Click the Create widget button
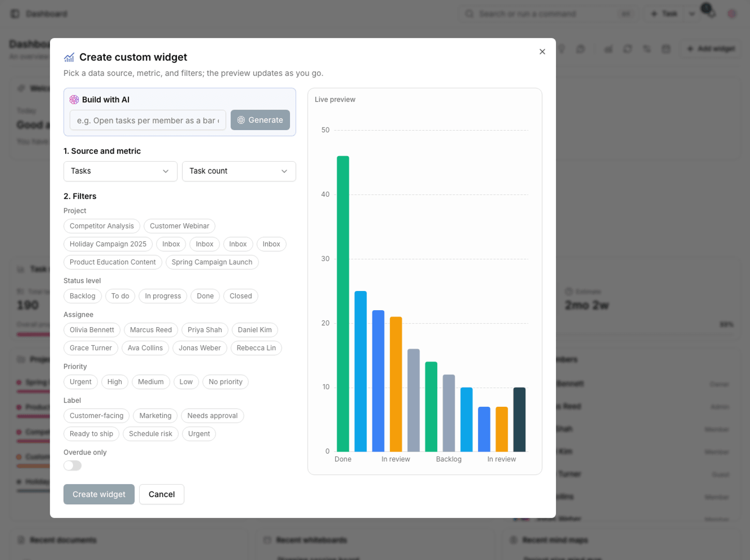The image size is (750, 560). coord(99,494)
